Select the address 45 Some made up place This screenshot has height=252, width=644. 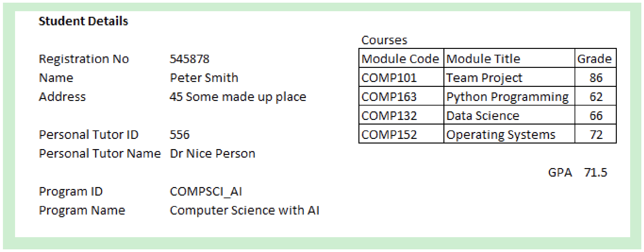(x=238, y=97)
